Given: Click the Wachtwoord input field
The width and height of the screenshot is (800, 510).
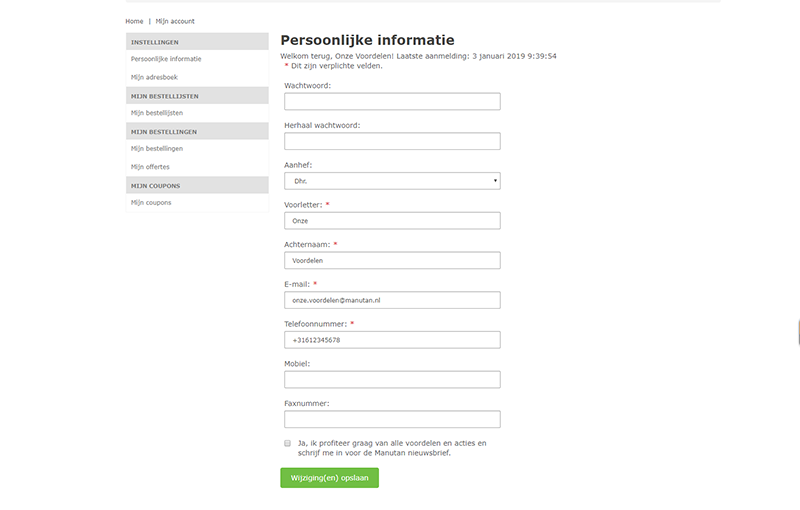Looking at the screenshot, I should point(392,101).
